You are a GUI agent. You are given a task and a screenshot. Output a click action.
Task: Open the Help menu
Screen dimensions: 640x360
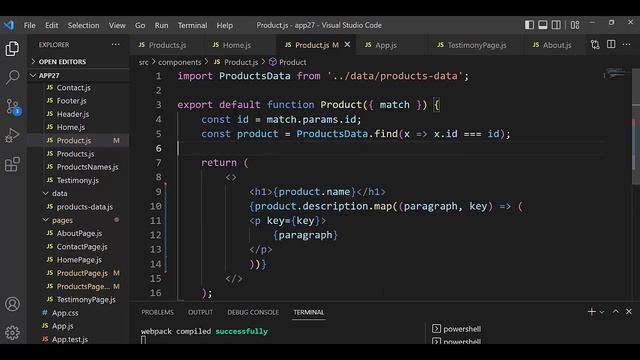click(x=224, y=25)
